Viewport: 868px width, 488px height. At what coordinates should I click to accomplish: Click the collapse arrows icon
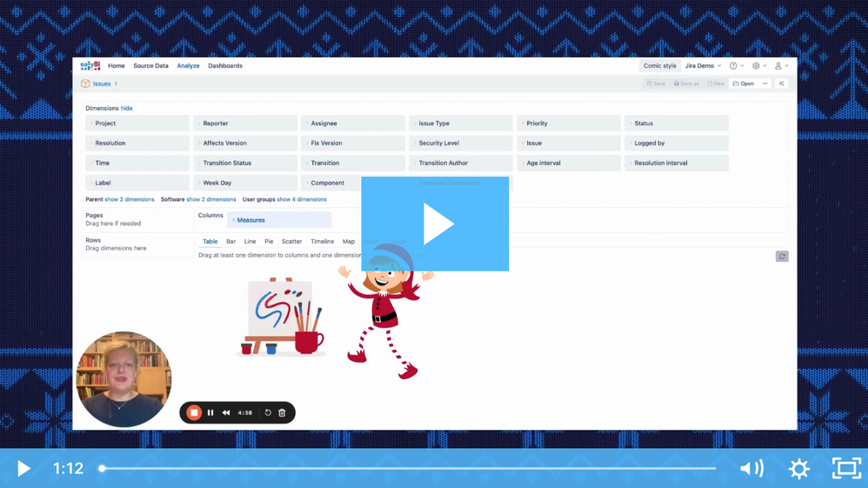point(782,84)
